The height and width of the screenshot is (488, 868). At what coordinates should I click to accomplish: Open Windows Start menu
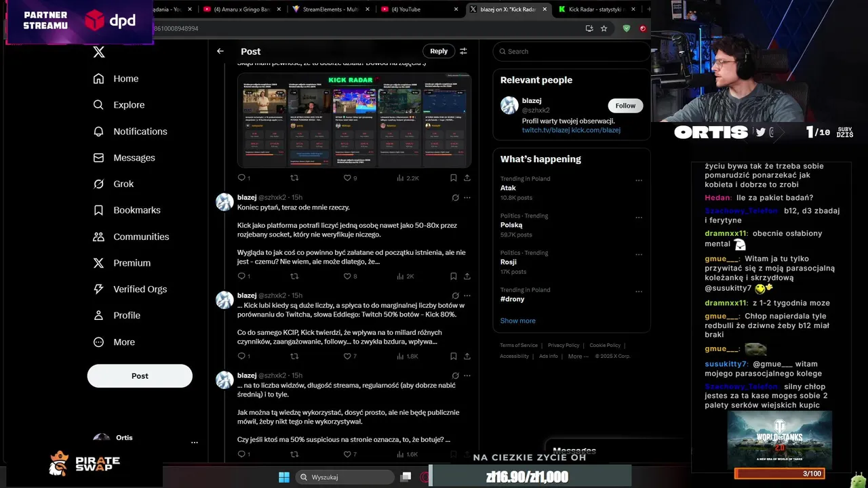[x=284, y=477]
